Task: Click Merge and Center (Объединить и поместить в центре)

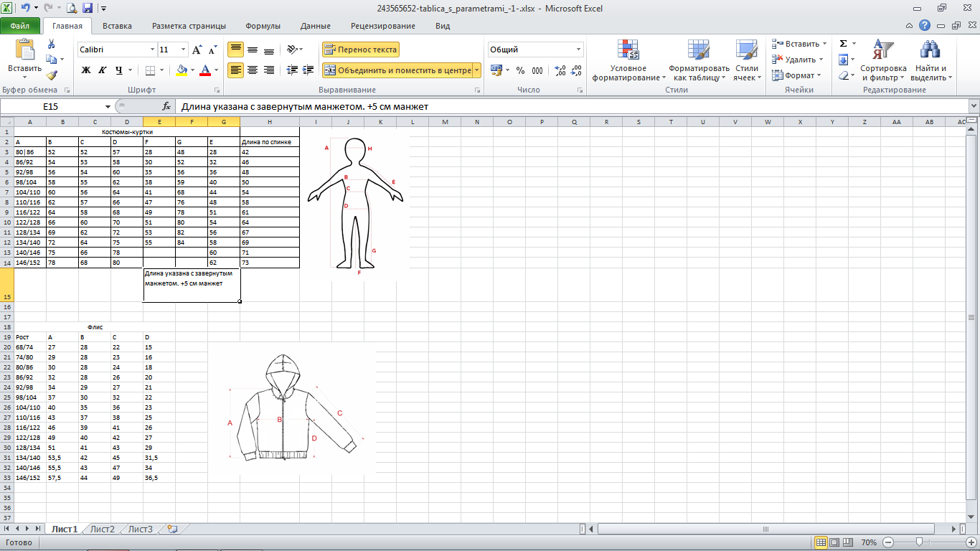Action: [x=397, y=70]
